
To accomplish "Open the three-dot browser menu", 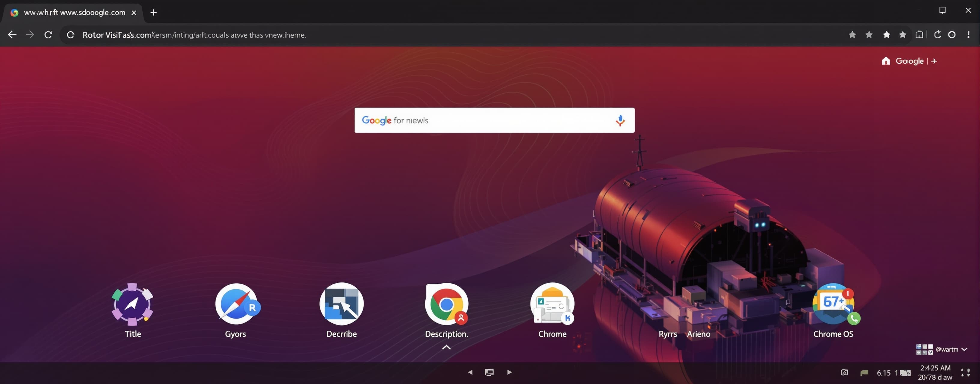I will [x=968, y=34].
